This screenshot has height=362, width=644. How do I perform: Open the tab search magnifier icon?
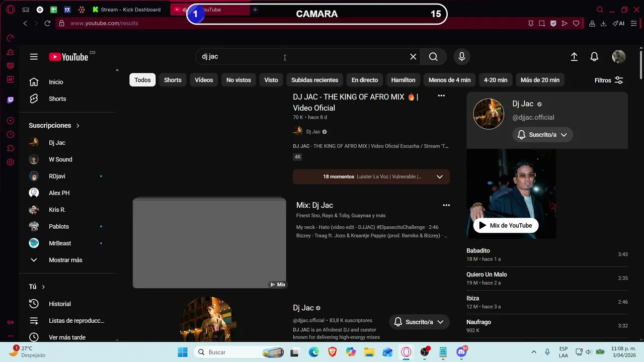[x=600, y=10]
